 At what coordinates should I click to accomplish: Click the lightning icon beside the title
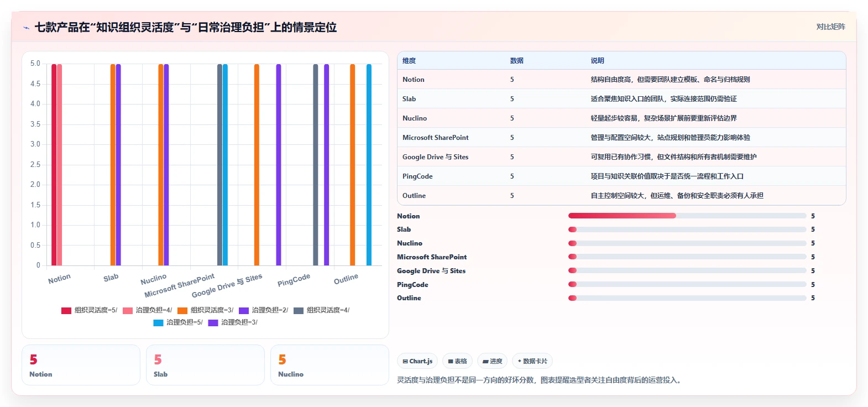pyautogui.click(x=26, y=28)
